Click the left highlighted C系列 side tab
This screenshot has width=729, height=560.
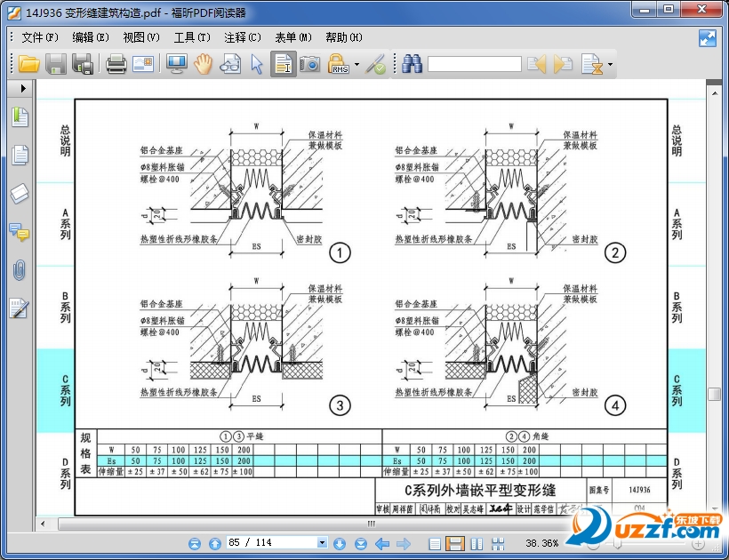pos(56,390)
